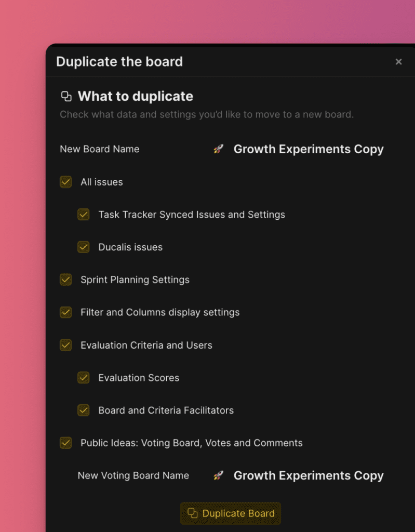415x532 pixels.
Task: Uncheck Board and Criteria Facilitators
Action: [x=84, y=410]
